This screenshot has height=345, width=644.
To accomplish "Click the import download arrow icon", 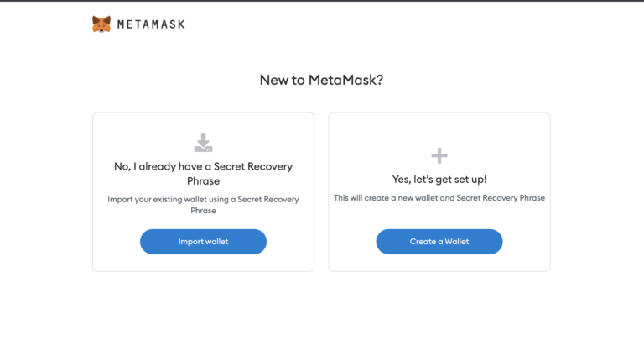I will [x=203, y=143].
